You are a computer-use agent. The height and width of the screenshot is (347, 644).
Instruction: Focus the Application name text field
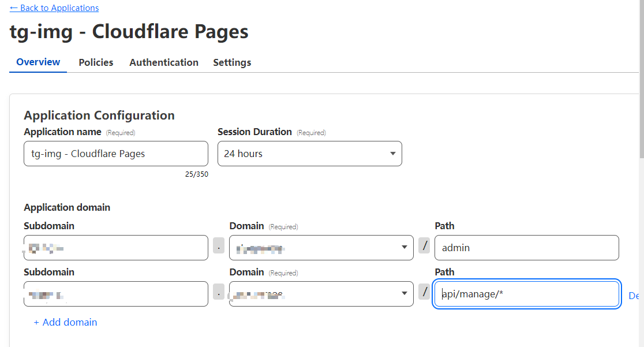(x=115, y=154)
